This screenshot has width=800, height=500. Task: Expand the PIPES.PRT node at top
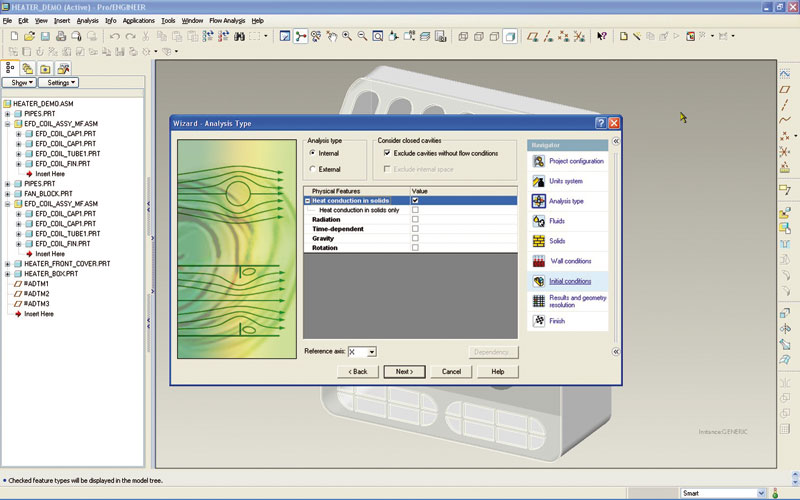point(7,114)
